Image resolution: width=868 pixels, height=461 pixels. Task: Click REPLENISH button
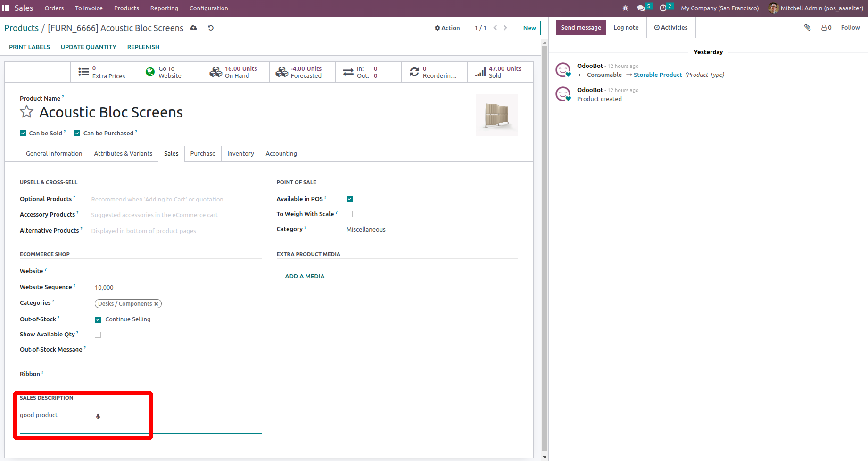(x=143, y=47)
